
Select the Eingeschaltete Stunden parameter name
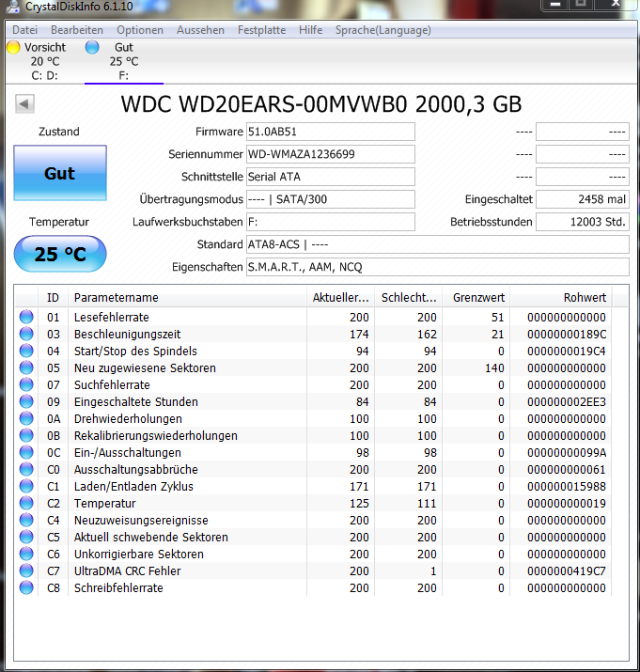[136, 402]
